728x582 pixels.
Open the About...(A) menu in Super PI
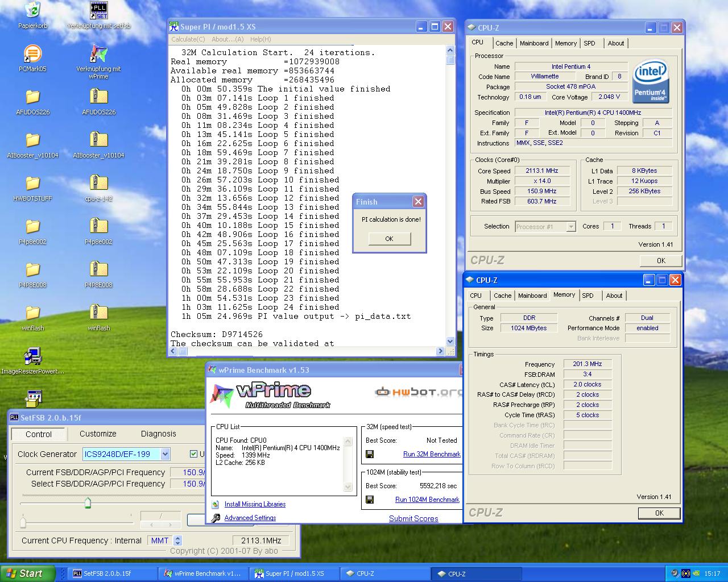pos(227,39)
